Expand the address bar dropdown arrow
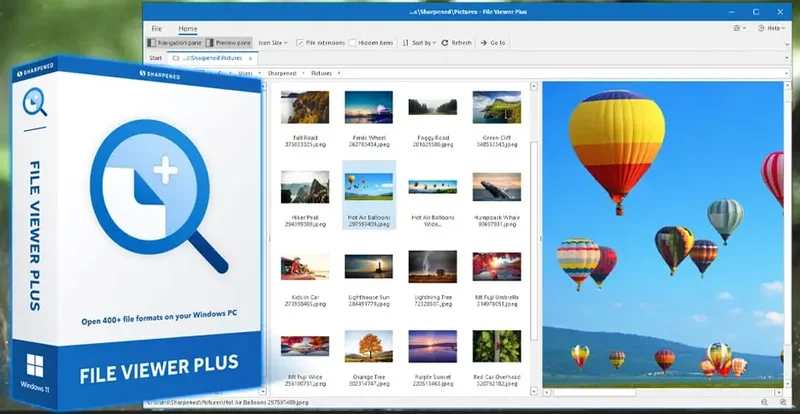The height and width of the screenshot is (414, 800). (786, 74)
